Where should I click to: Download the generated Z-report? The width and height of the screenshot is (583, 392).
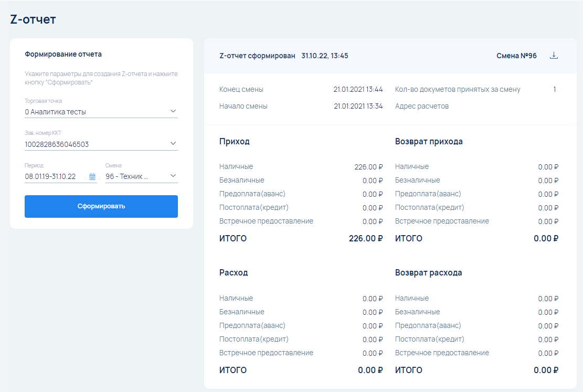(554, 56)
